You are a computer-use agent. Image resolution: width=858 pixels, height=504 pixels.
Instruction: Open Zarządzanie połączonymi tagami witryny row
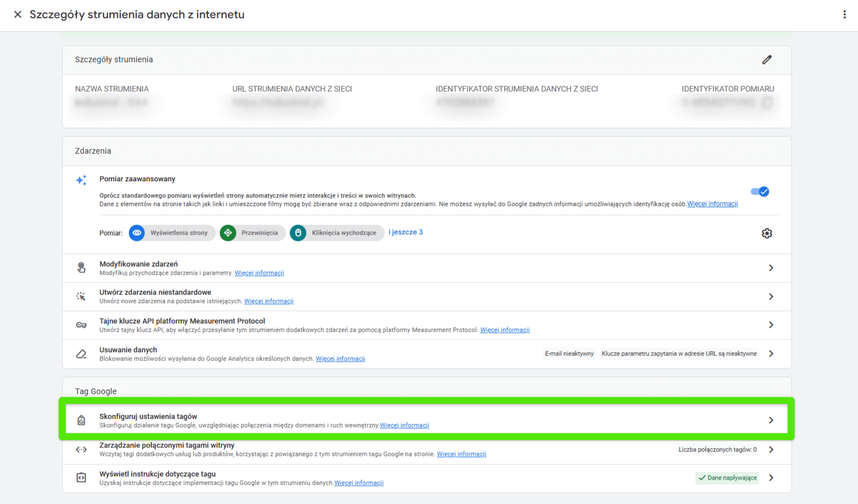pyautogui.click(x=771, y=450)
